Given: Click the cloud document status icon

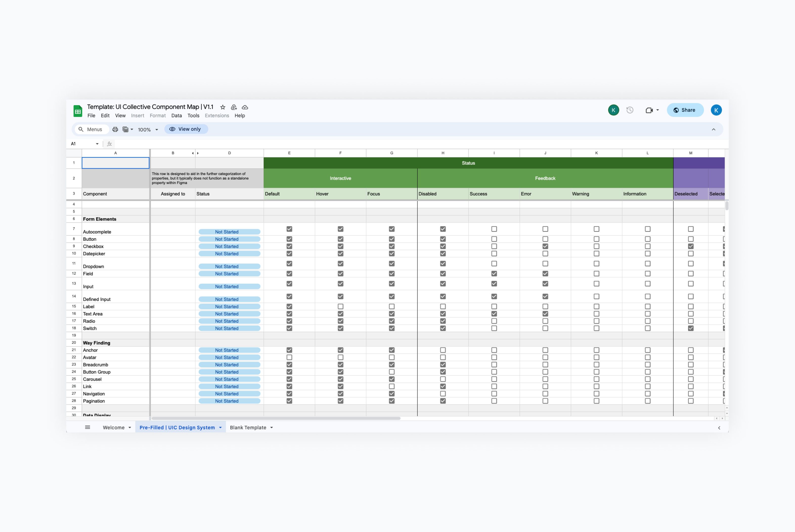Looking at the screenshot, I should [245, 107].
